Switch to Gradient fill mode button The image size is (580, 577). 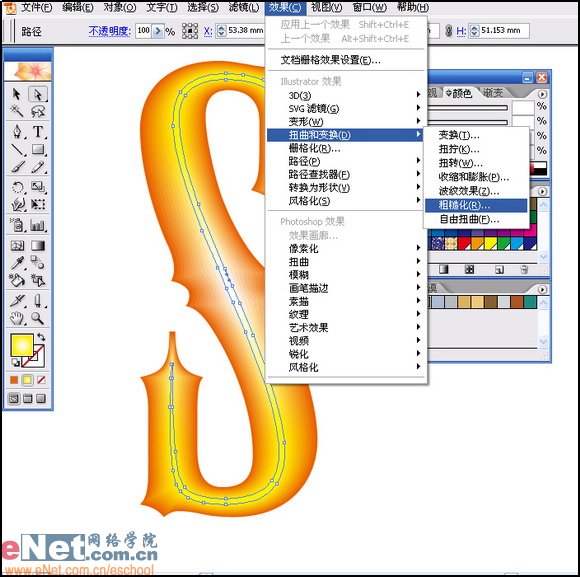(x=27, y=379)
